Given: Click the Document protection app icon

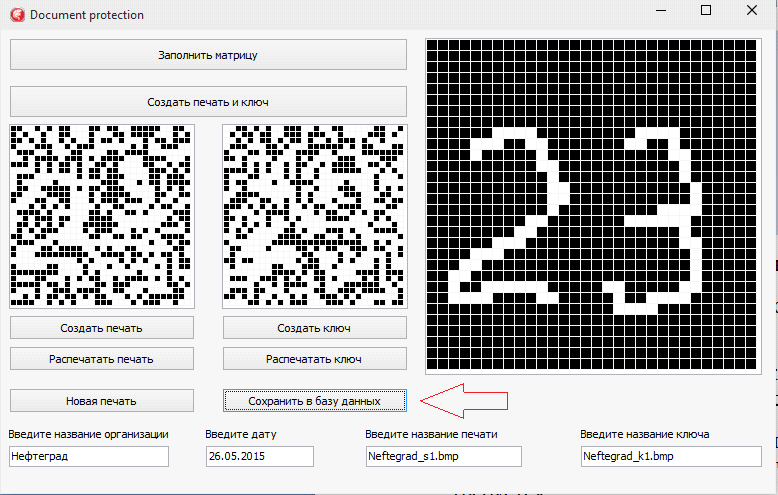Looking at the screenshot, I should pyautogui.click(x=18, y=15).
